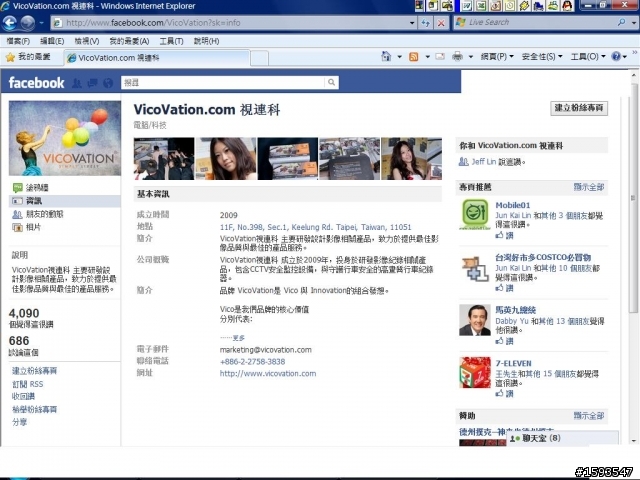
Task: Click Facebook notifications globe icon
Action: [108, 83]
